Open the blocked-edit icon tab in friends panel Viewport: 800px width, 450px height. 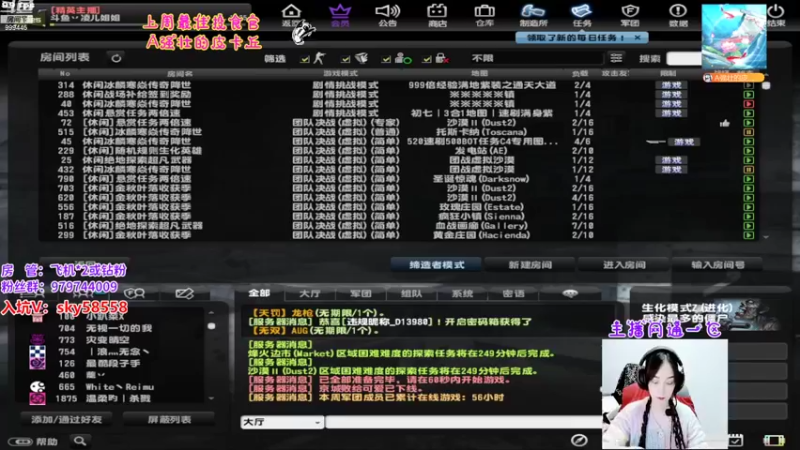[184, 293]
